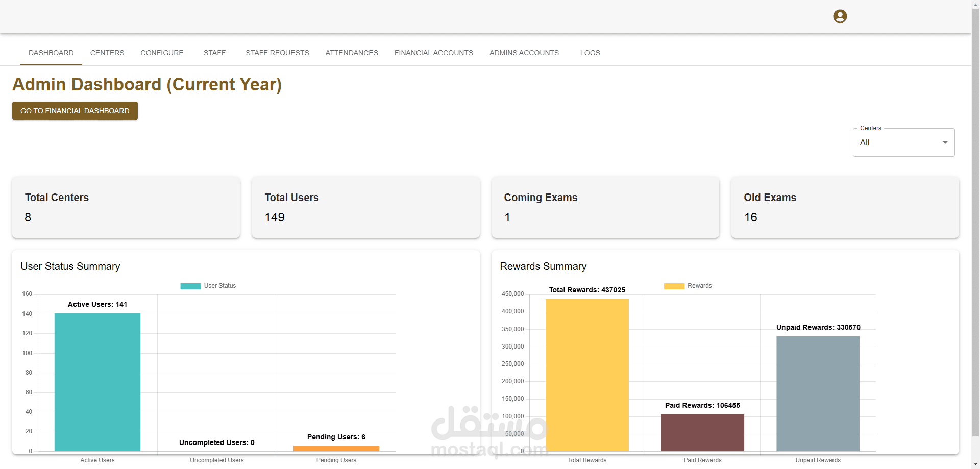Click the brown Paid Rewards bar
Image resolution: width=980 pixels, height=469 pixels.
click(x=702, y=433)
